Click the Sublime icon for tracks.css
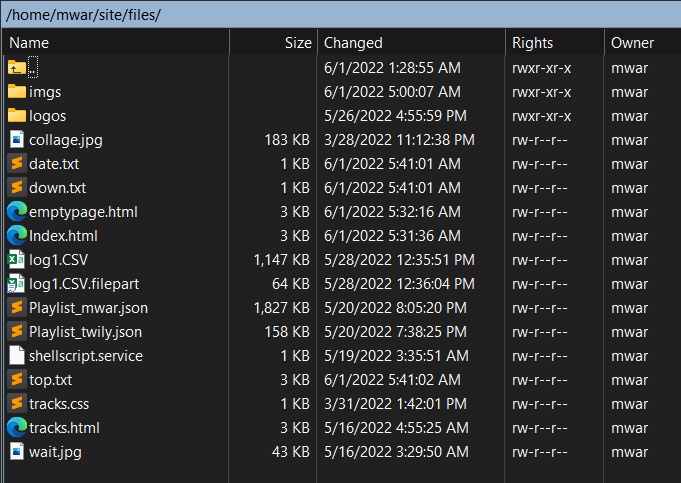The height and width of the screenshot is (483, 681). tap(16, 403)
